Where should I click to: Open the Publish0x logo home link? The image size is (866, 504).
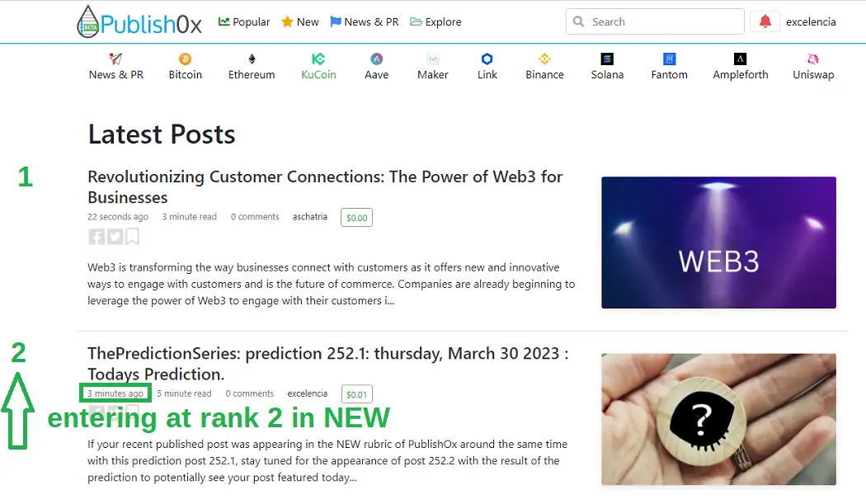click(x=139, y=22)
